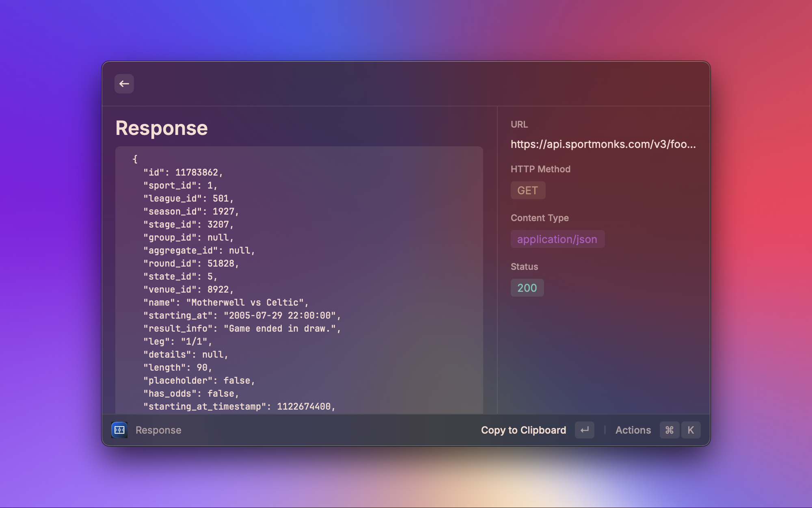
Task: Click the "Motherwell vs Celtic" name line
Action: click(x=226, y=302)
